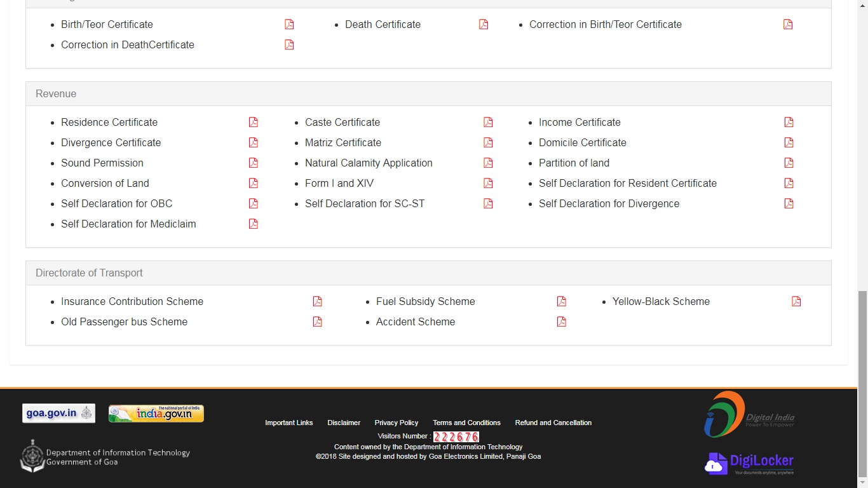Image resolution: width=868 pixels, height=488 pixels.
Task: Click the Disclaimer footer link
Action: (x=344, y=422)
